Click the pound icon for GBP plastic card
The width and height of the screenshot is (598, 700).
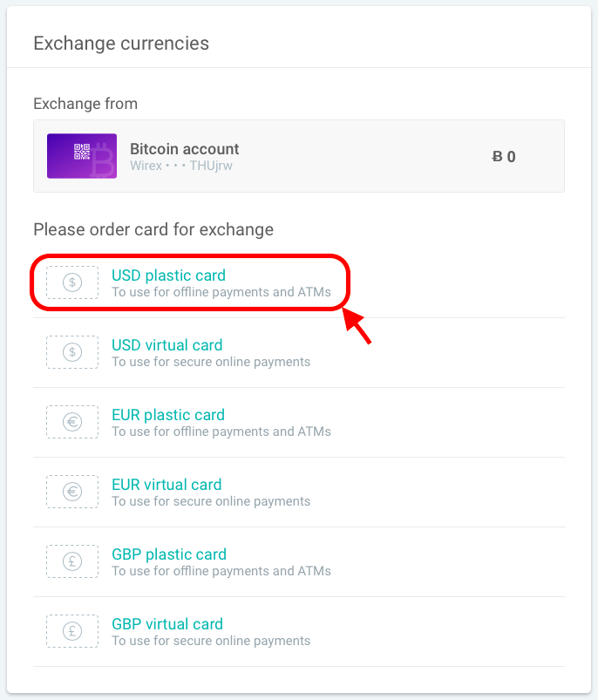[72, 561]
